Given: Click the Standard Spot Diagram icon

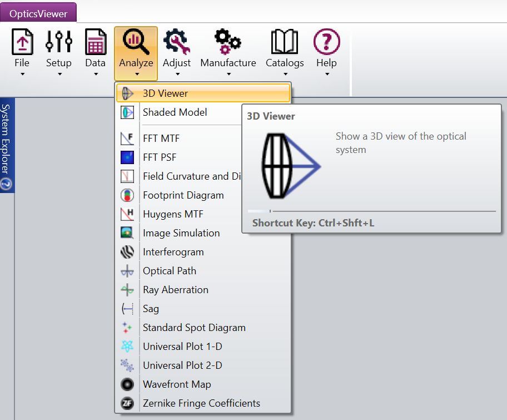Looking at the screenshot, I should click(x=127, y=328).
